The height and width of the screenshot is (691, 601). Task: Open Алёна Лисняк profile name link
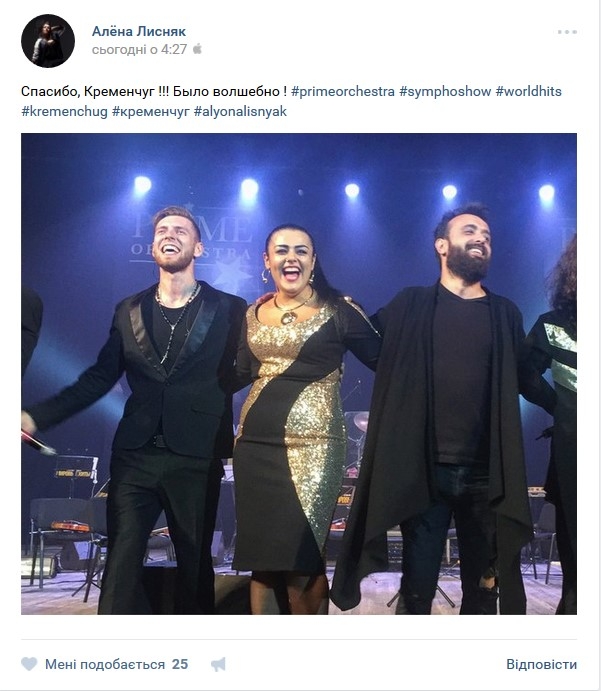click(139, 31)
